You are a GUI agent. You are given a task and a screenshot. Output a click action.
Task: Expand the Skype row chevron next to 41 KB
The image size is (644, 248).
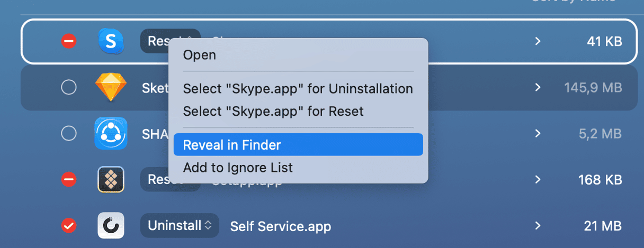click(x=538, y=41)
